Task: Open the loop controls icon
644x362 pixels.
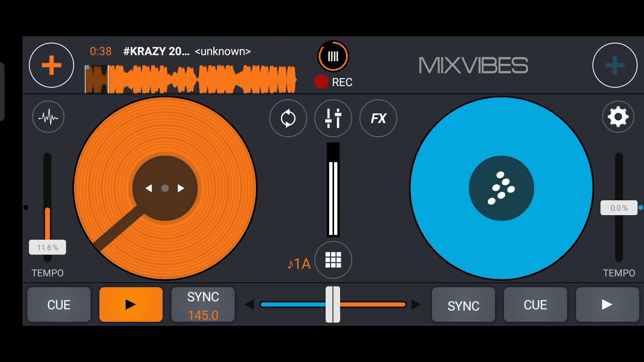Action: 288,119
